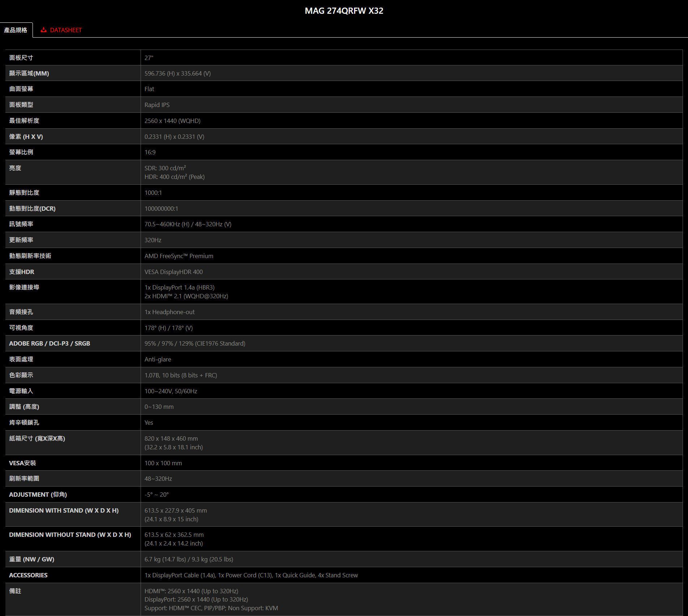Image resolution: width=688 pixels, height=616 pixels.
Task: Select the ADOBE RGB / DCI-P3 / SRGB label
Action: (x=50, y=343)
